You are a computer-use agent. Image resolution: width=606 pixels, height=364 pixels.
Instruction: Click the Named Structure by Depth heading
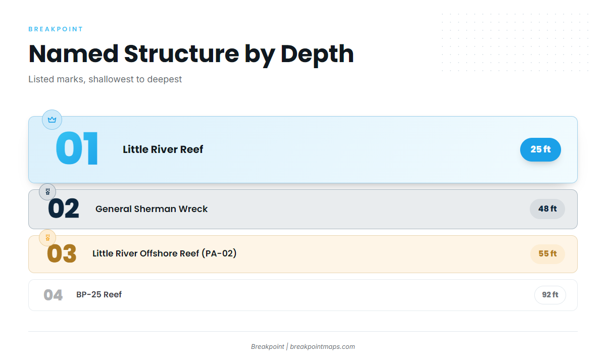[x=191, y=54]
